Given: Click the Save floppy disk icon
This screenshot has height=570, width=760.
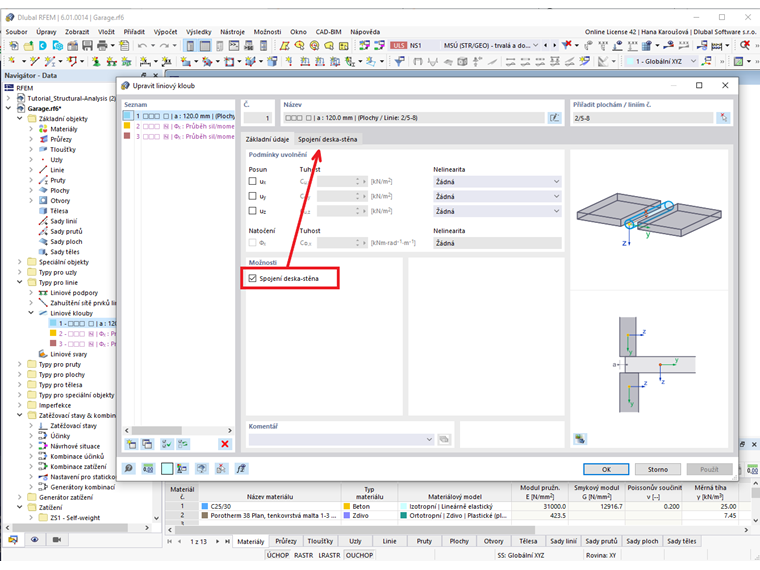Looking at the screenshot, I should click(x=87, y=46).
